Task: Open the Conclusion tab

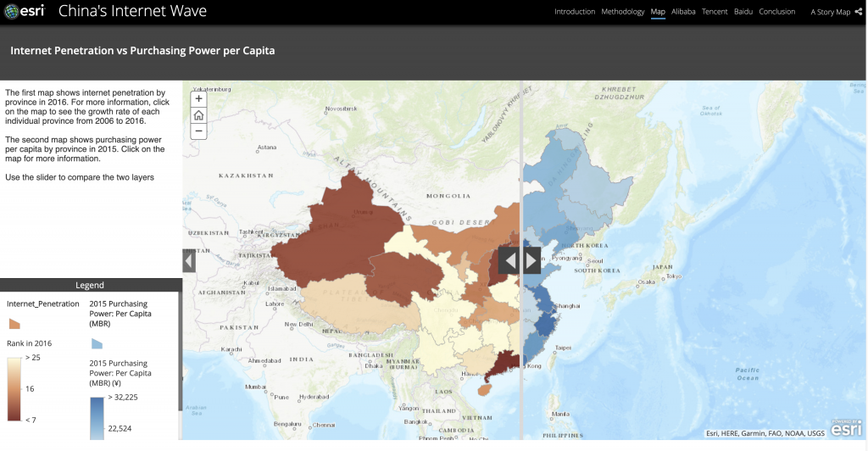Action: pyautogui.click(x=776, y=12)
